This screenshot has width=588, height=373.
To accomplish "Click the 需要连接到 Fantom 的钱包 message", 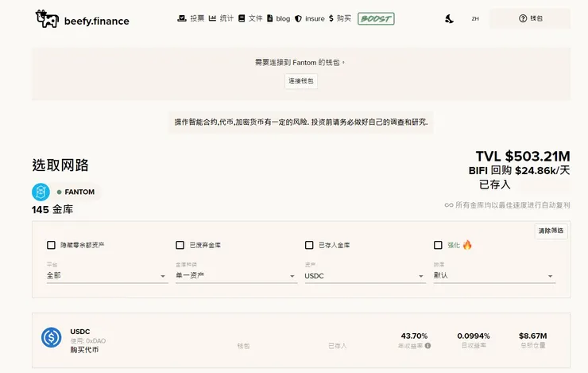I will point(300,62).
